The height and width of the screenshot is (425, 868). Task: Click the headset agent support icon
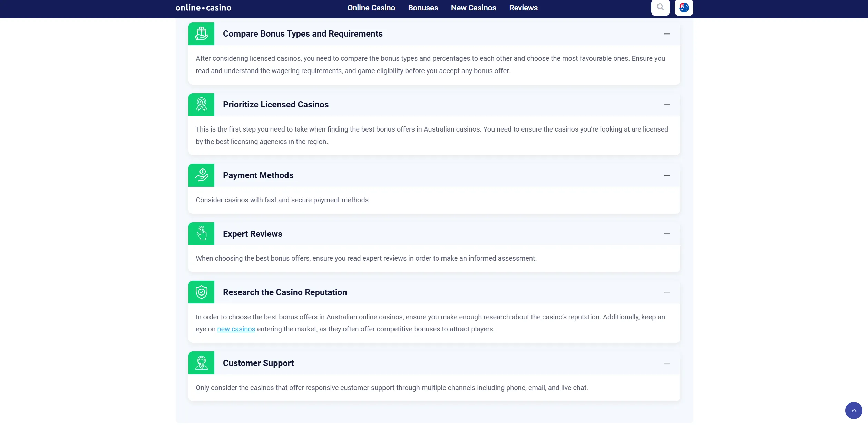click(201, 363)
